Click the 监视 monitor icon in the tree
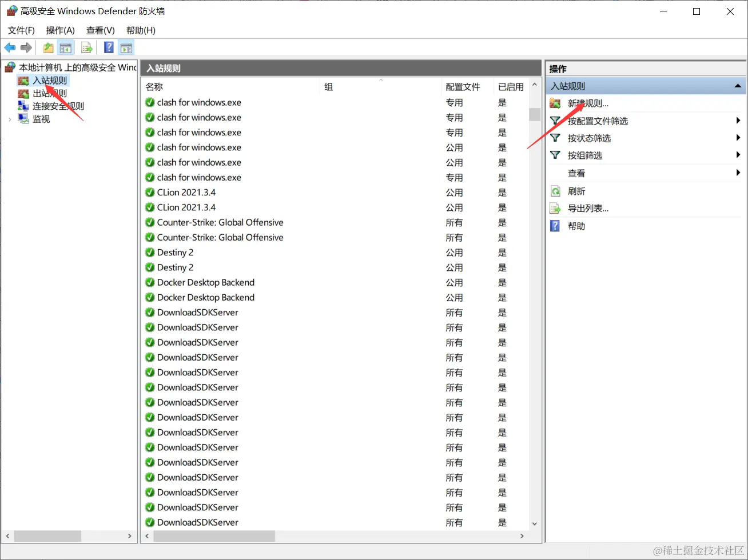The width and height of the screenshot is (748, 560). pos(23,119)
